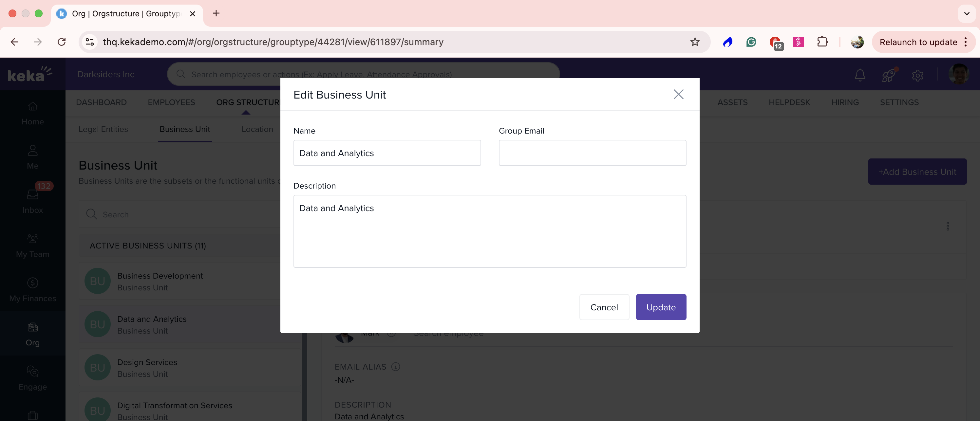This screenshot has width=980, height=421.
Task: Bookmark page with the star icon
Action: [695, 42]
